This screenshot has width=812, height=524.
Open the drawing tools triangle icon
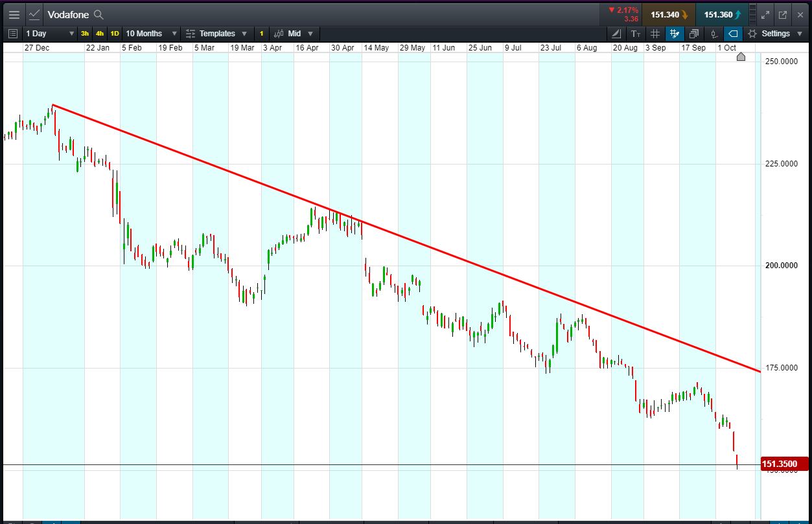click(616, 34)
